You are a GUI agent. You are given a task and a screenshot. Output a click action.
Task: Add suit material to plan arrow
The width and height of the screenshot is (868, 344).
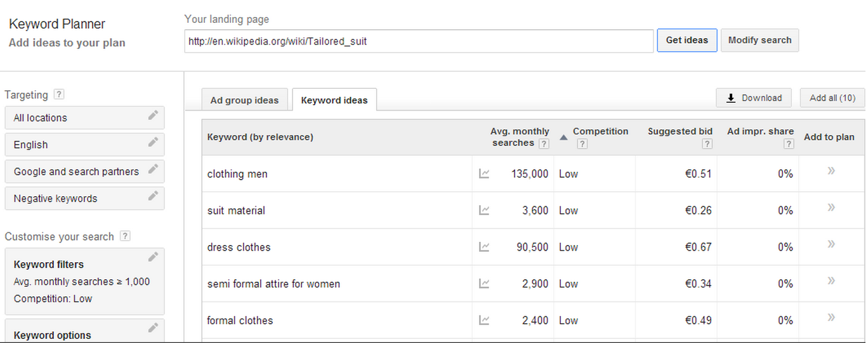tap(831, 208)
